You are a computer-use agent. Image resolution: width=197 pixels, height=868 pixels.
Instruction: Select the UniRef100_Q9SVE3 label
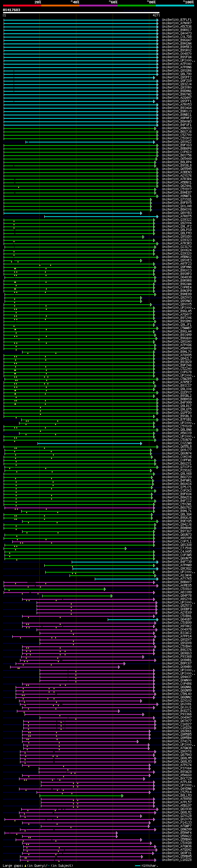coord(176,260)
